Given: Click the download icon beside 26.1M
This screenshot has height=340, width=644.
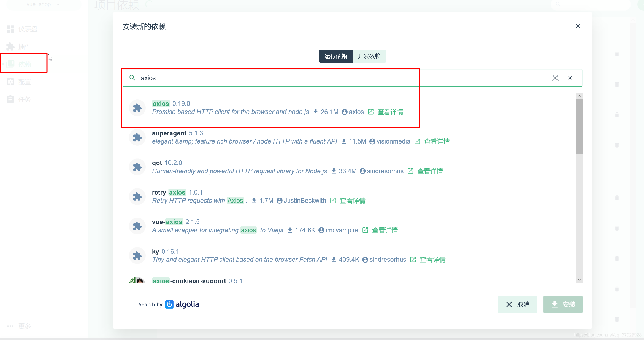Looking at the screenshot, I should [x=316, y=112].
